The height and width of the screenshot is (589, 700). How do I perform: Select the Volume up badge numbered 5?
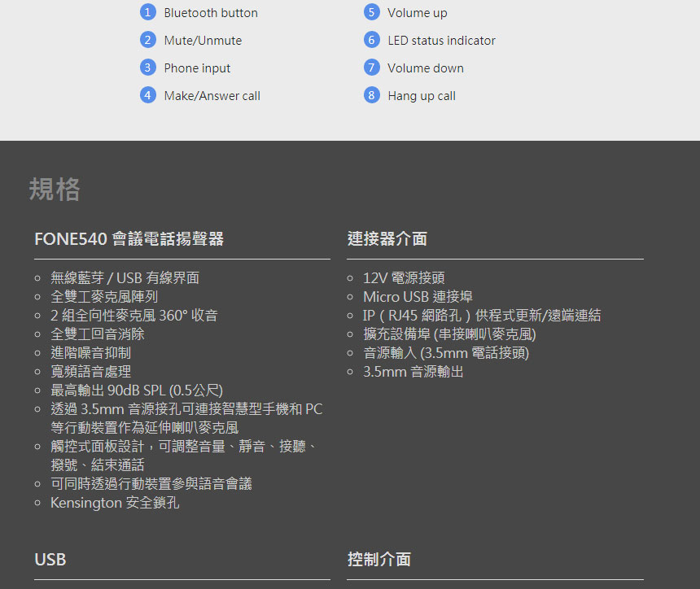pyautogui.click(x=371, y=12)
